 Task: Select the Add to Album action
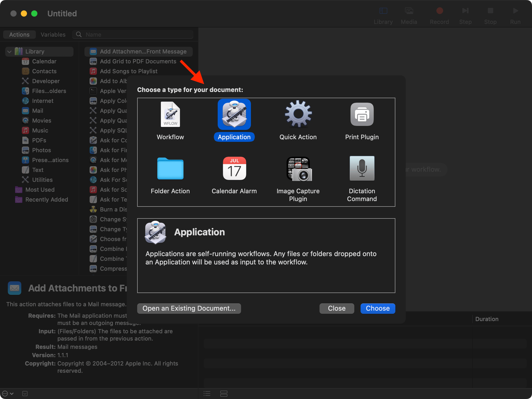point(108,81)
